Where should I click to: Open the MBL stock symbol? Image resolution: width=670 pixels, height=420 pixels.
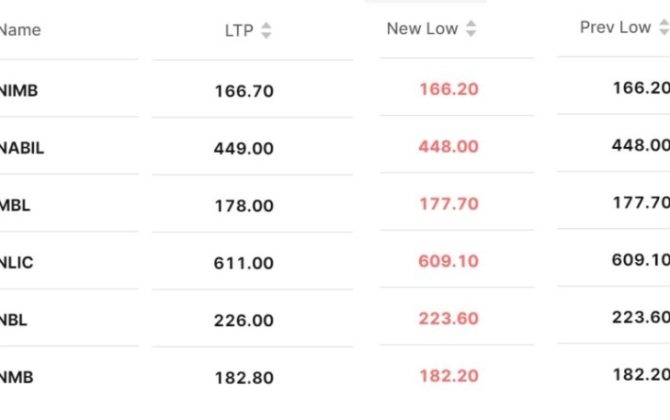(16, 205)
